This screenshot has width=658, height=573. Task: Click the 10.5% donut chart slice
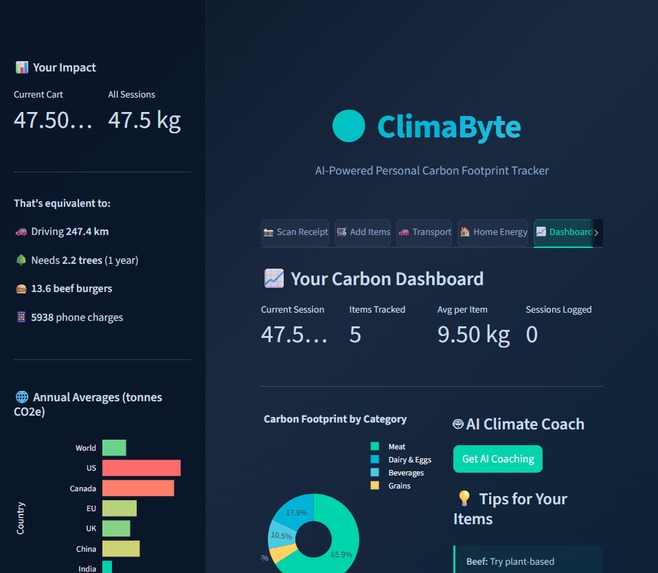(x=281, y=536)
